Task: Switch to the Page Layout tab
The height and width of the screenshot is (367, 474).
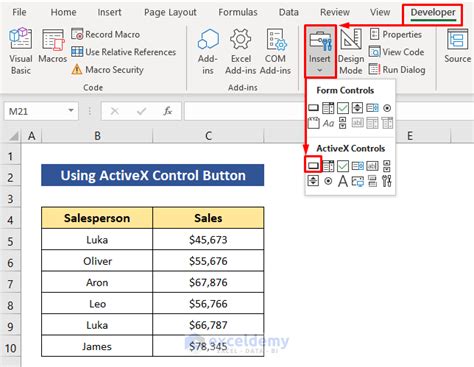Action: click(170, 12)
